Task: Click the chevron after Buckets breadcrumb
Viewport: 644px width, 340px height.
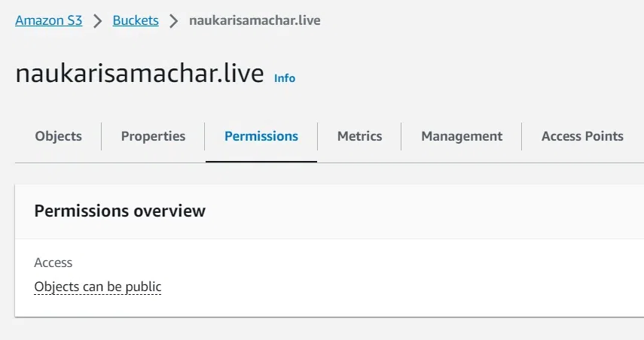Action: [x=174, y=21]
